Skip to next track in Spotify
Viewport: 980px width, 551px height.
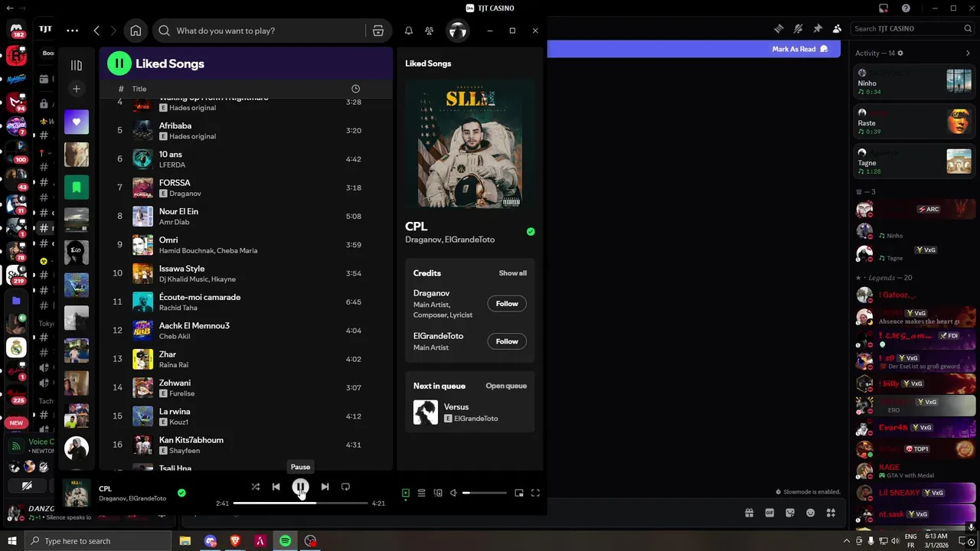[325, 487]
